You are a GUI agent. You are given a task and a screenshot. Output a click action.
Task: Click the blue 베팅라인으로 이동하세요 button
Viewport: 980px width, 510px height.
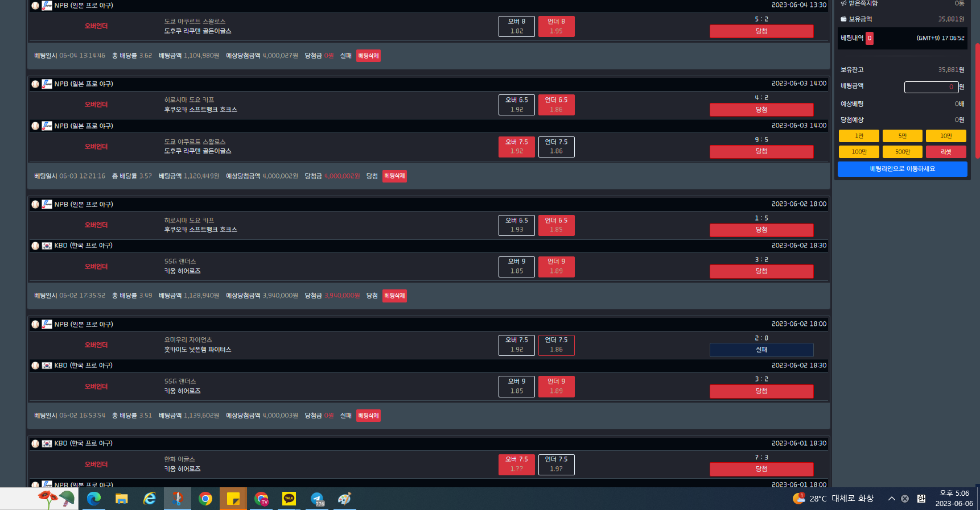tap(903, 169)
